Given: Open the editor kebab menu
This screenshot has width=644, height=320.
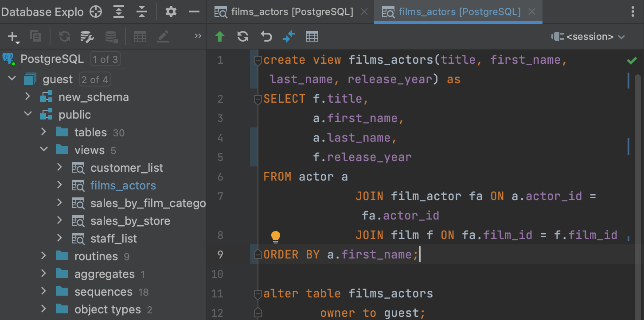Looking at the screenshot, I should (632, 12).
